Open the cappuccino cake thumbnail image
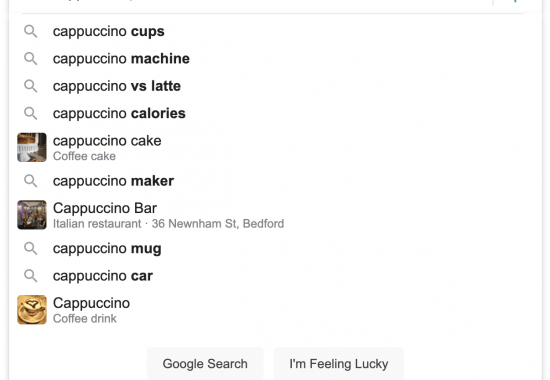The height and width of the screenshot is (380, 550). (x=32, y=147)
